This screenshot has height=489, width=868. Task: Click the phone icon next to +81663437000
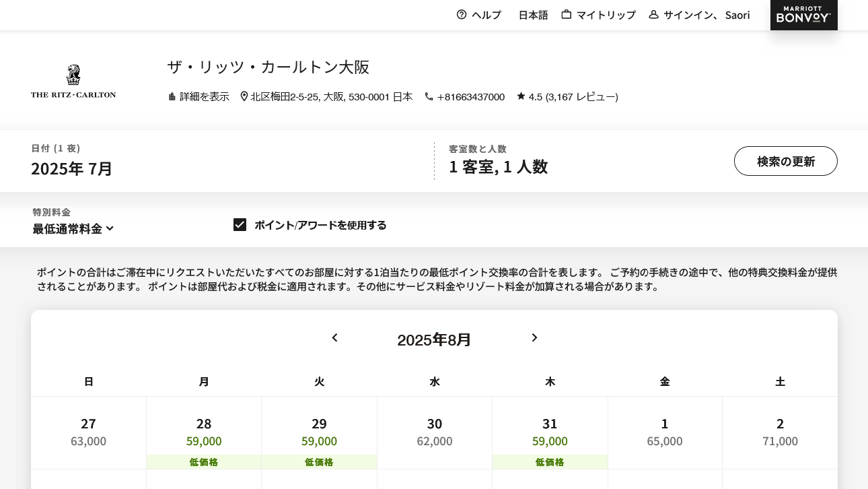tap(429, 96)
